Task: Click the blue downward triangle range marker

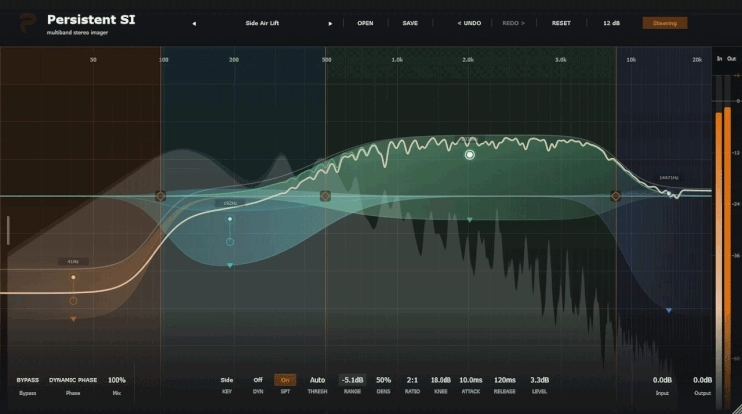Action: point(669,310)
